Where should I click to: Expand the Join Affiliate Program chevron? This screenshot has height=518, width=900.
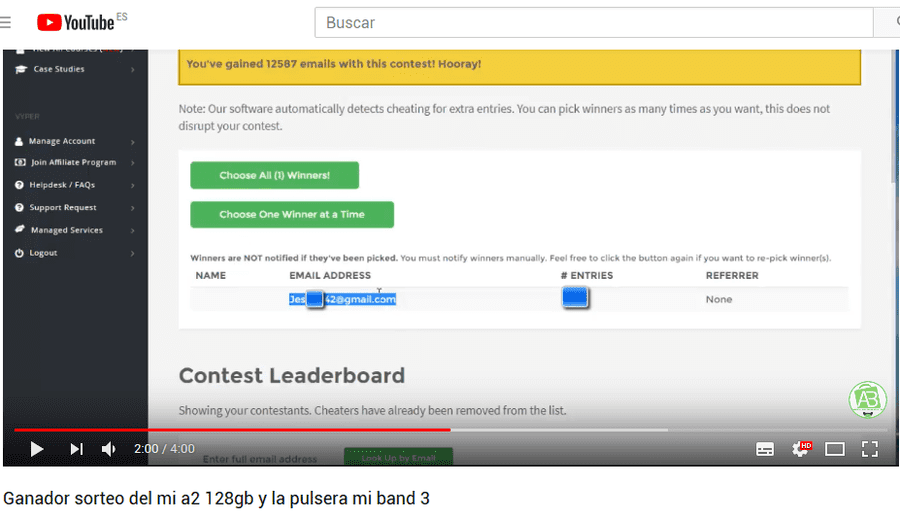tap(133, 163)
